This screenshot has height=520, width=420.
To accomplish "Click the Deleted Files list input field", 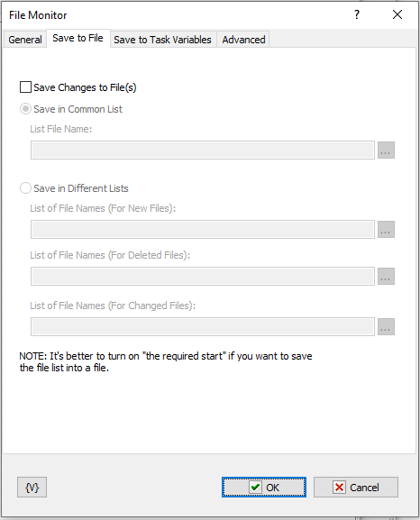I will point(203,277).
